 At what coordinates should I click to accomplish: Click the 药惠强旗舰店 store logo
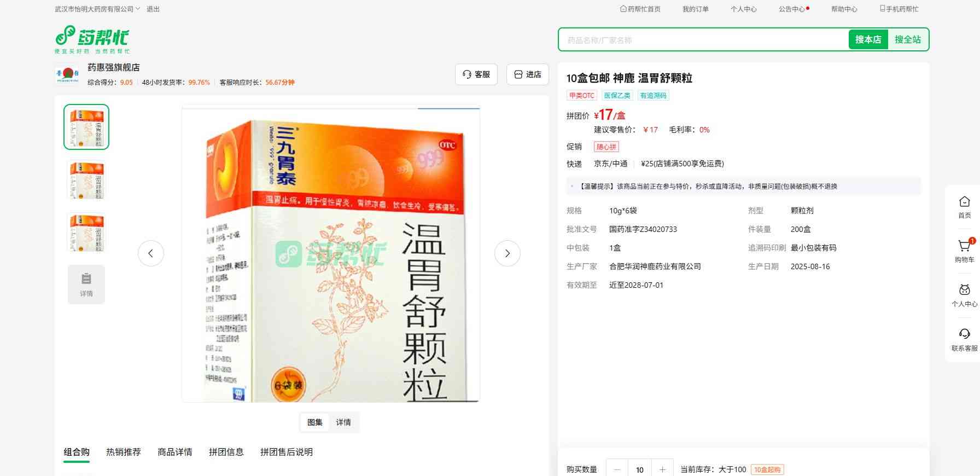tap(68, 74)
